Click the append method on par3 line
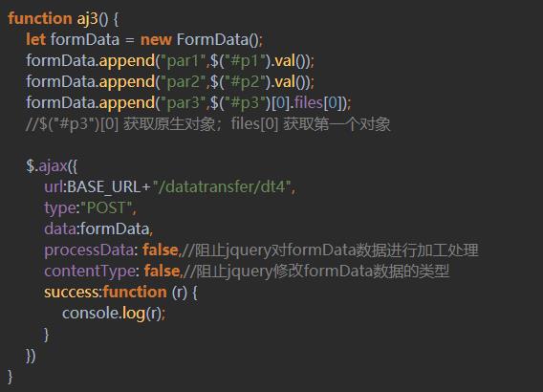543x392 pixels. [127, 103]
